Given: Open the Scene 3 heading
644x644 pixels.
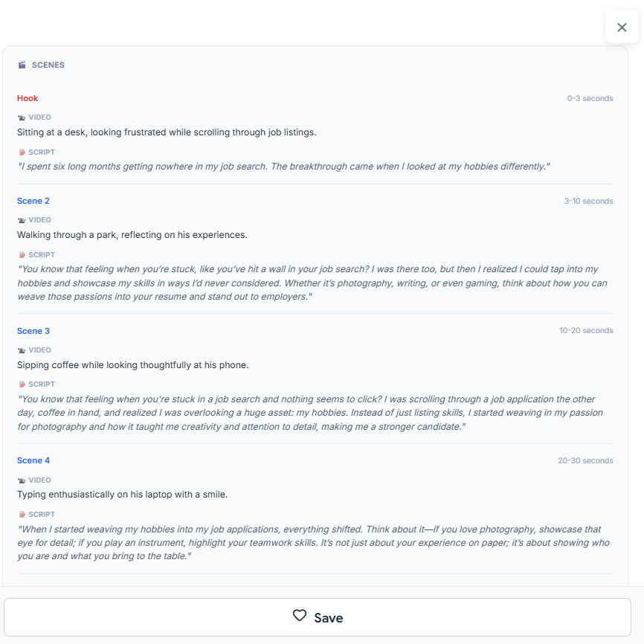Looking at the screenshot, I should pyautogui.click(x=33, y=331).
